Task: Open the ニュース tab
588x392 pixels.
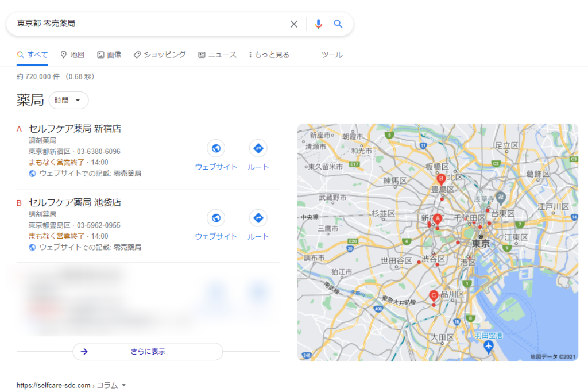Action: coord(218,55)
